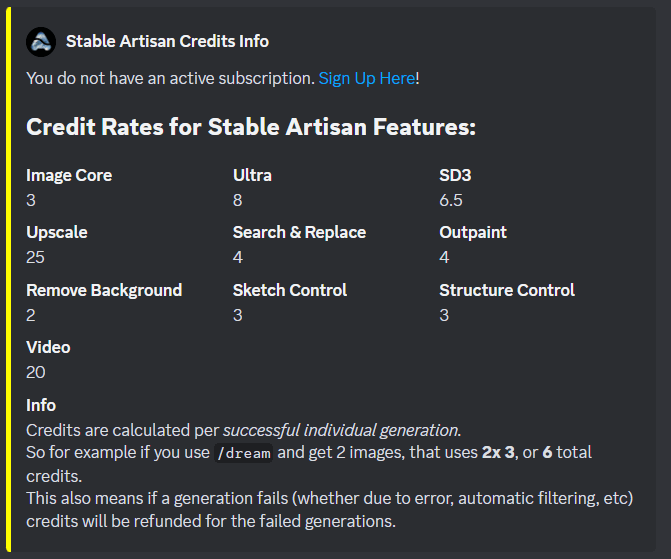The height and width of the screenshot is (559, 671).
Task: Click the Info section heading
Action: coord(41,405)
